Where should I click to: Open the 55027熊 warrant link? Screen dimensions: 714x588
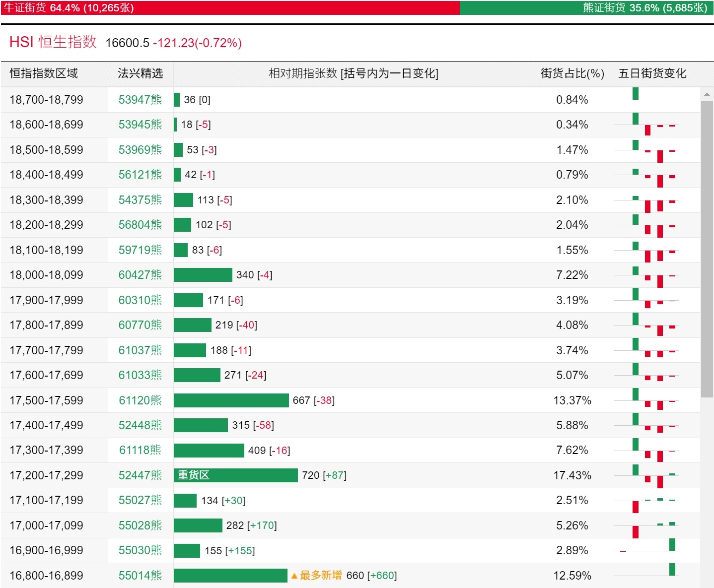[x=140, y=500]
